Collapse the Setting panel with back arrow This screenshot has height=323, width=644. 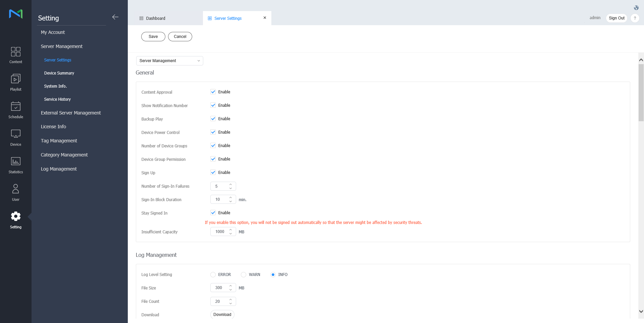(x=115, y=17)
